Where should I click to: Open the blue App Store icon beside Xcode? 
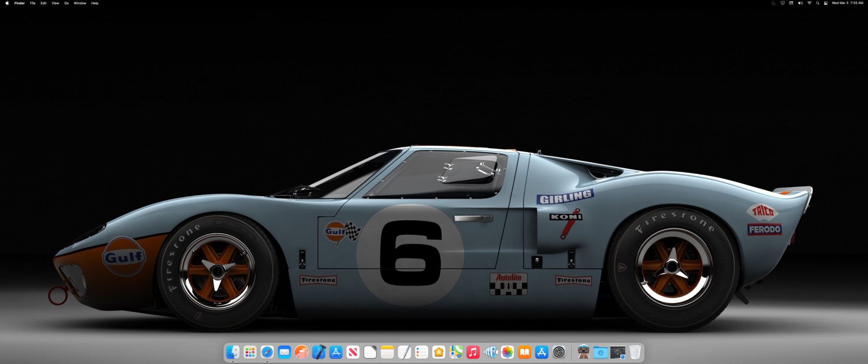[x=336, y=352]
